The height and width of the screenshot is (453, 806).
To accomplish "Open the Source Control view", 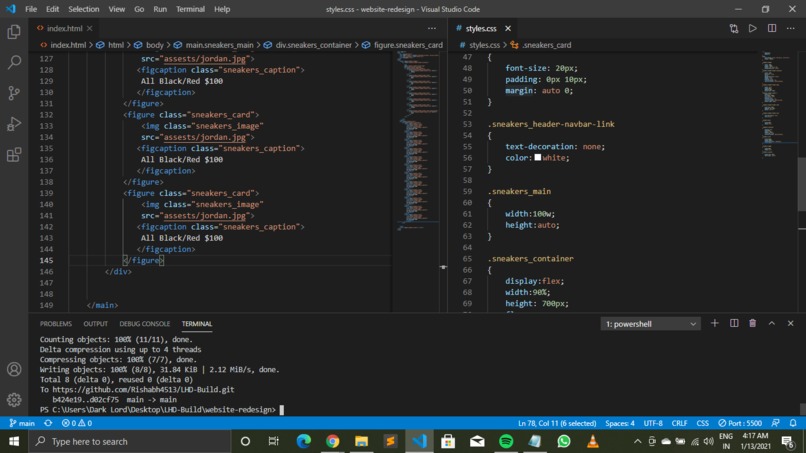I will point(14,93).
